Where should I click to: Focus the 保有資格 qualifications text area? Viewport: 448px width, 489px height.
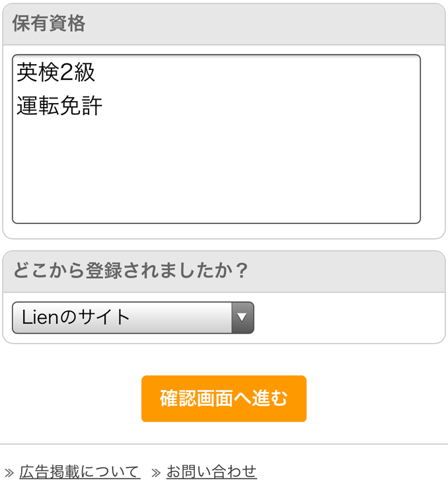[x=216, y=139]
